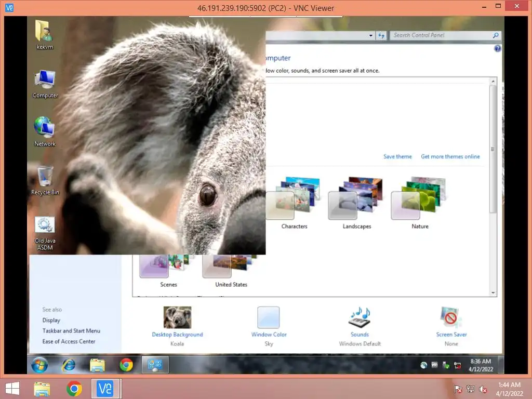This screenshot has width=532, height=399.
Task: Open File Explorer on host taskbar
Action: (x=42, y=389)
